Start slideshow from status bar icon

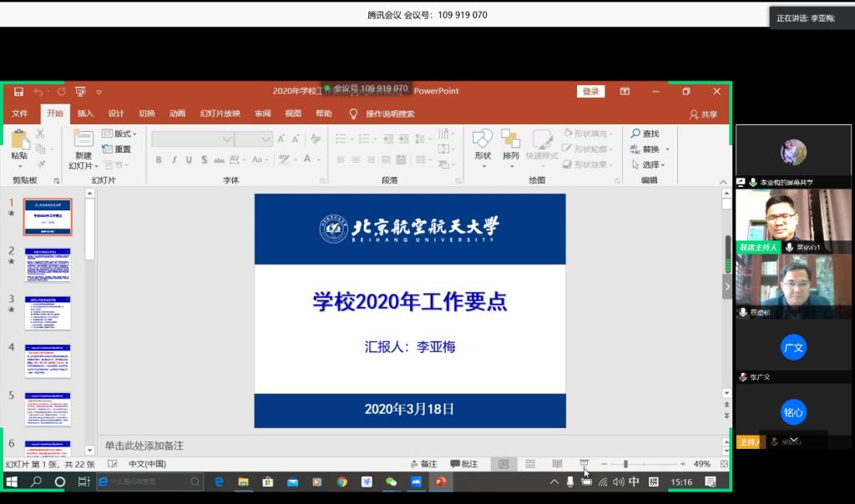coord(584,464)
